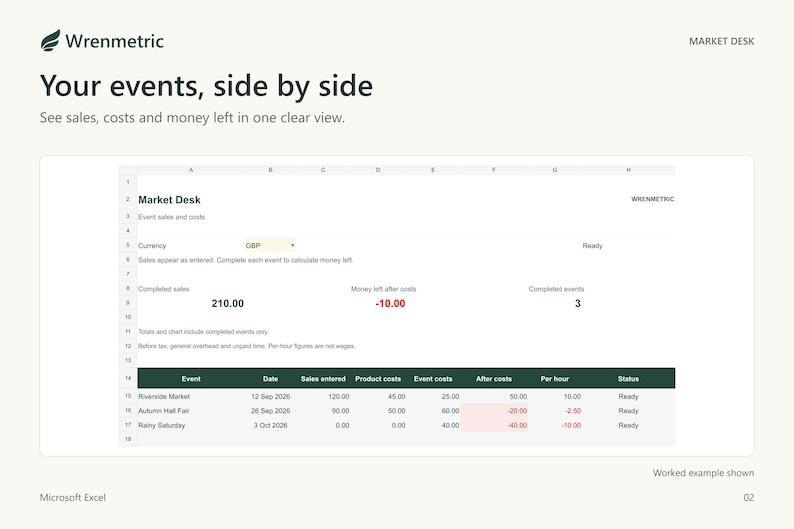Screen dimensions: 794x529
Task: Select row 18 header
Action: click(128, 439)
